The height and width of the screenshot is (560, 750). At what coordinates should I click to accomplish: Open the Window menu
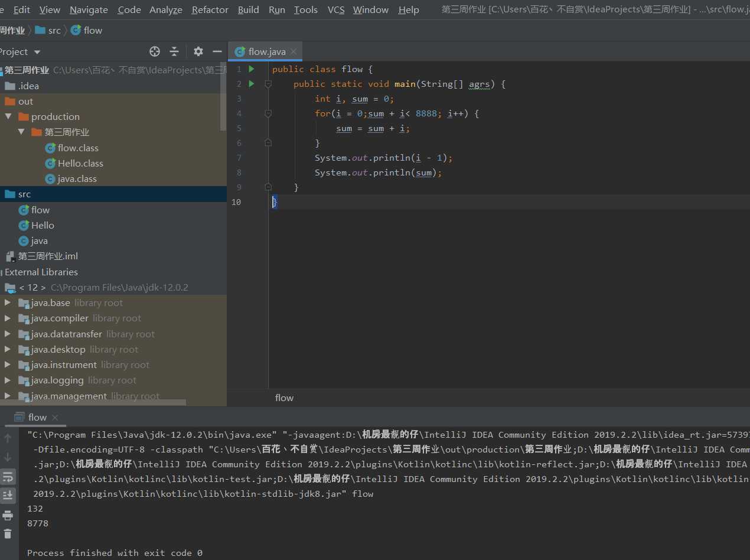point(371,9)
